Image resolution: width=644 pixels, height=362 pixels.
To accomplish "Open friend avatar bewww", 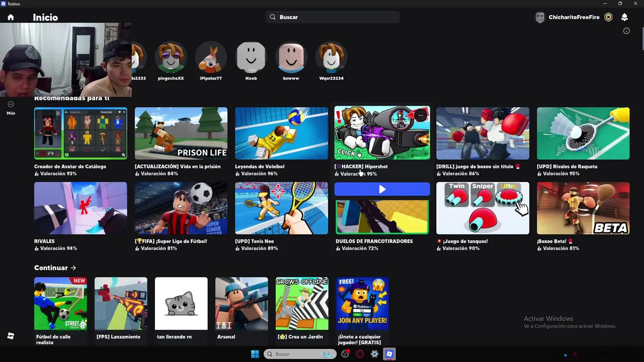I will point(291,57).
